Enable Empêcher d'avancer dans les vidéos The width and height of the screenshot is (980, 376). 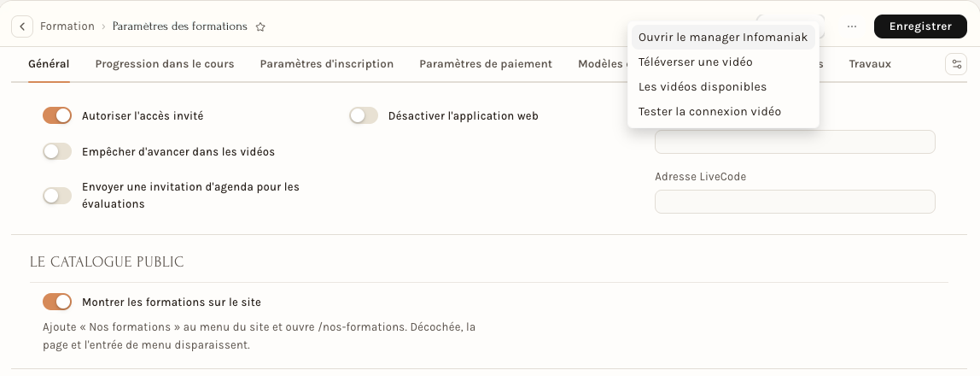[x=57, y=151]
